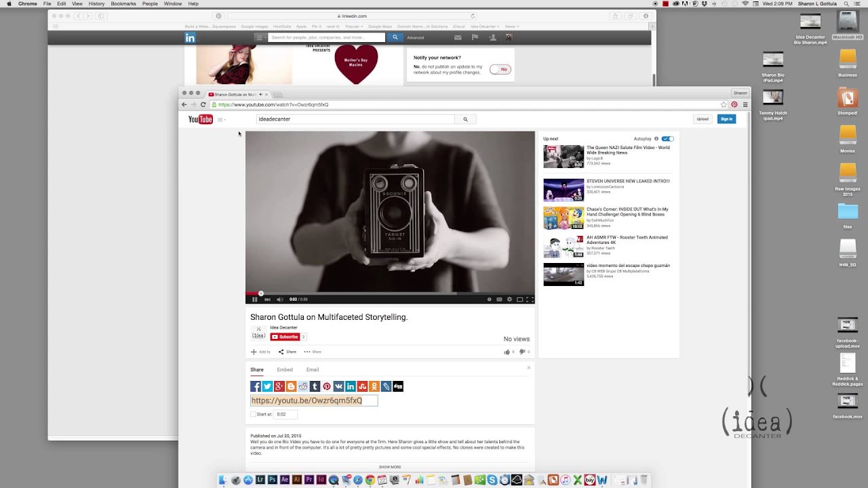Click the YouTube search magnifier button
The image size is (868, 488).
(465, 119)
